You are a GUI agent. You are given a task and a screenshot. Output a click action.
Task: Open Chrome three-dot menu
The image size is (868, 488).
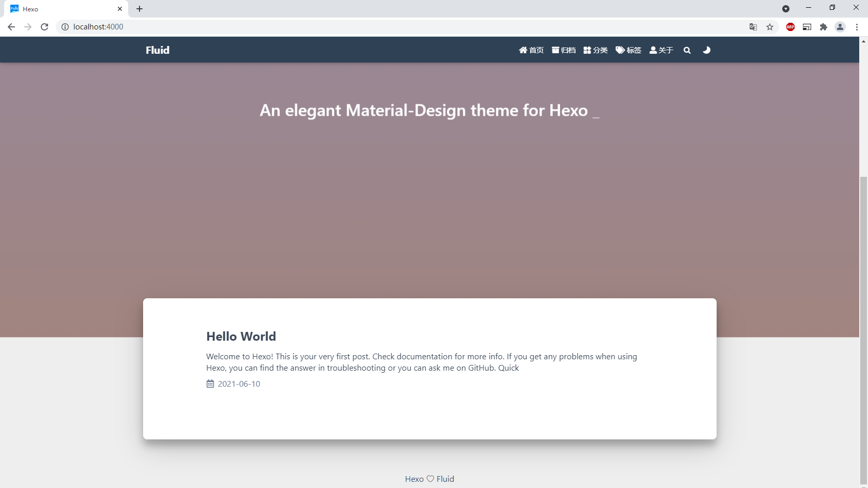pyautogui.click(x=857, y=27)
